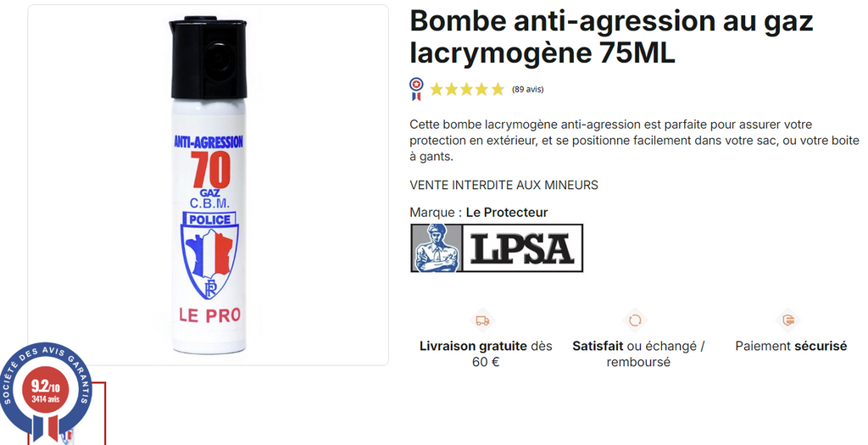Click the pepper spray product image

209,185
